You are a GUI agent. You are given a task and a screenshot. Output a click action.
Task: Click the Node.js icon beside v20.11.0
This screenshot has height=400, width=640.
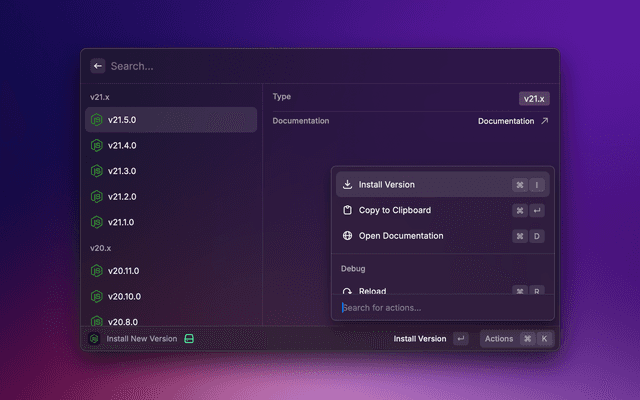97,271
